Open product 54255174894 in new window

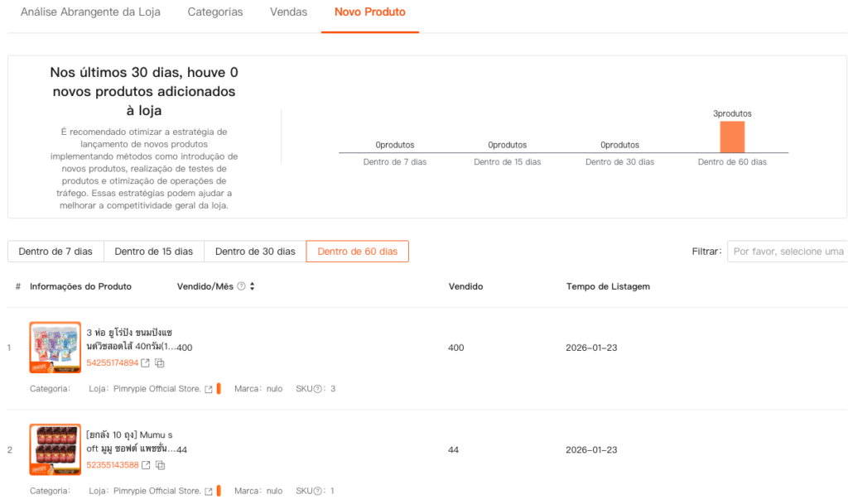click(146, 363)
